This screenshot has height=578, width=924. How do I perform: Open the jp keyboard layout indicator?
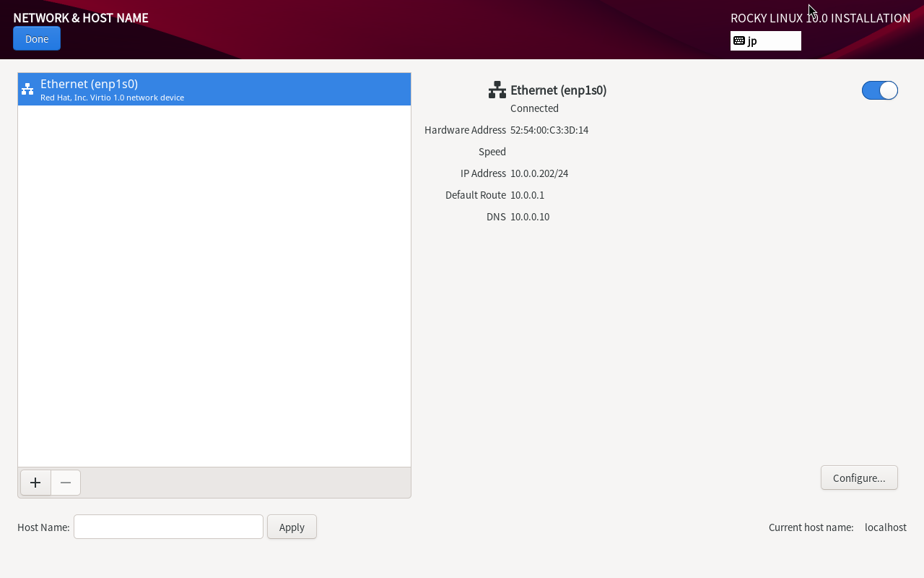coord(766,40)
